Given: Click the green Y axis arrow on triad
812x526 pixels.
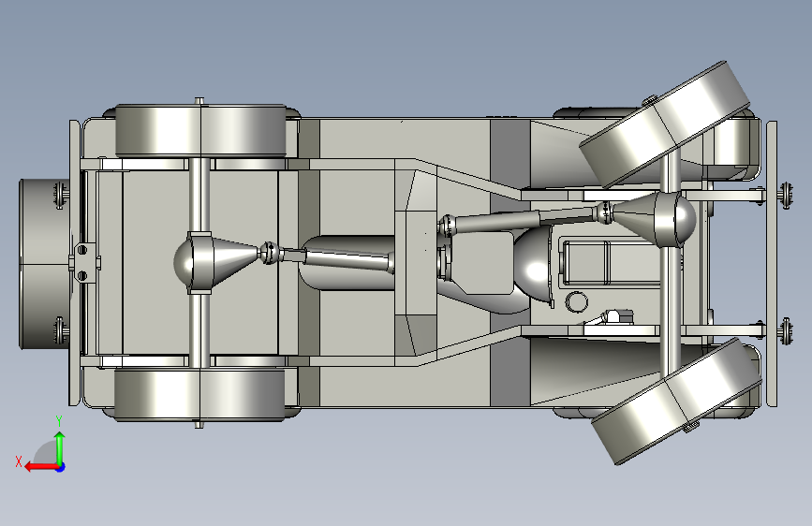Looking at the screenshot, I should point(60,447).
